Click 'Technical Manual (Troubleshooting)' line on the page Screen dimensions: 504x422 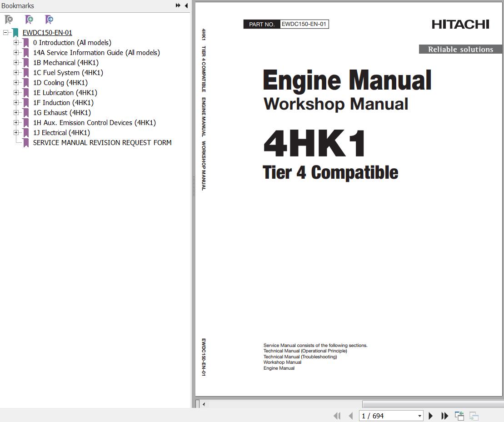point(300,357)
